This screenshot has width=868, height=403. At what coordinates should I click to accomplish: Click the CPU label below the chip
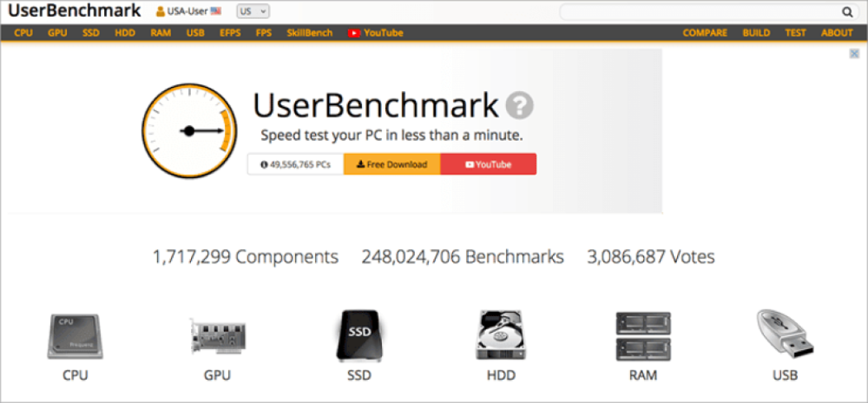pos(75,376)
